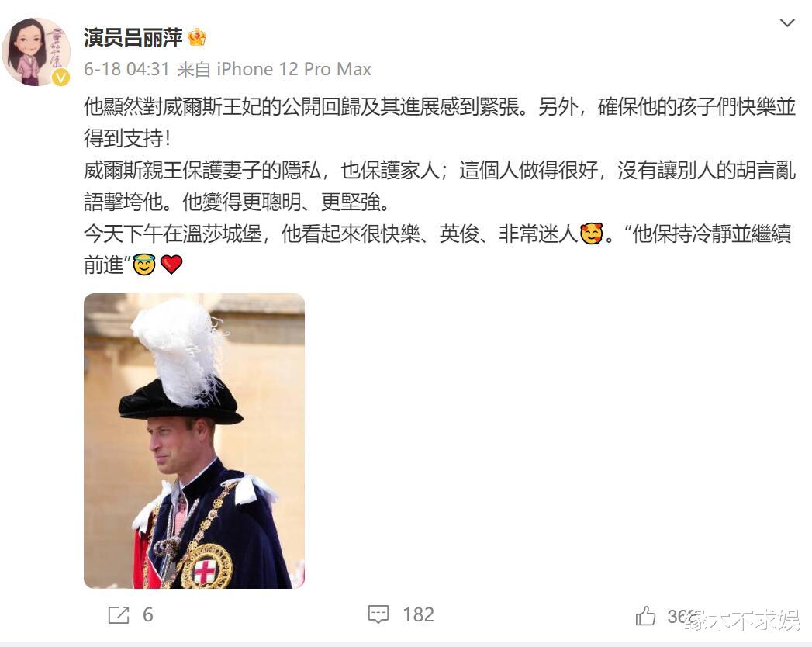812x647 pixels.
Task: Click the first paragraph about 威爾斯王妃
Action: (440, 123)
